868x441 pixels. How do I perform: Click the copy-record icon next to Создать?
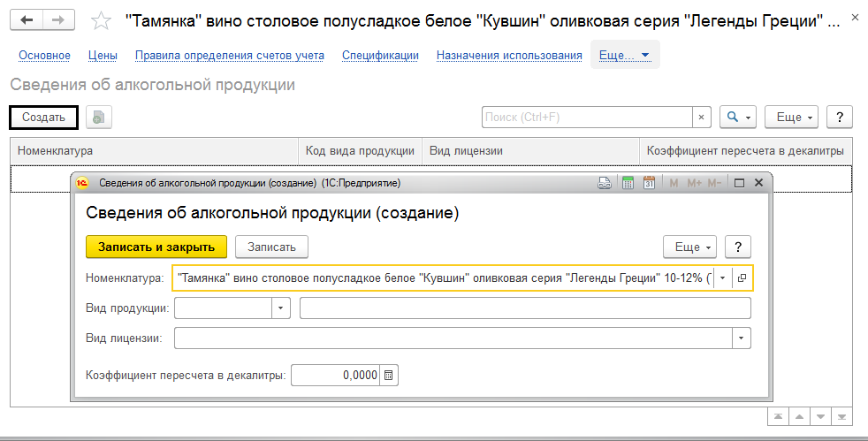pos(98,117)
